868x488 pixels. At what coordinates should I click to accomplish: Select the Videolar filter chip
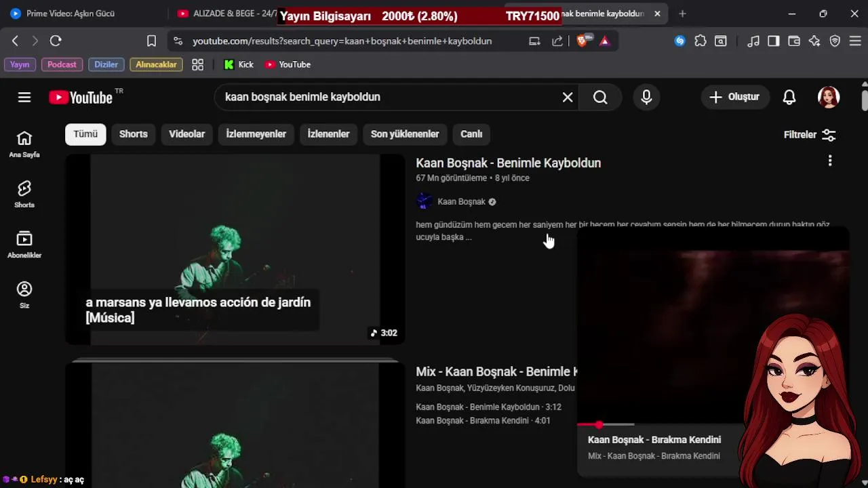pyautogui.click(x=186, y=134)
